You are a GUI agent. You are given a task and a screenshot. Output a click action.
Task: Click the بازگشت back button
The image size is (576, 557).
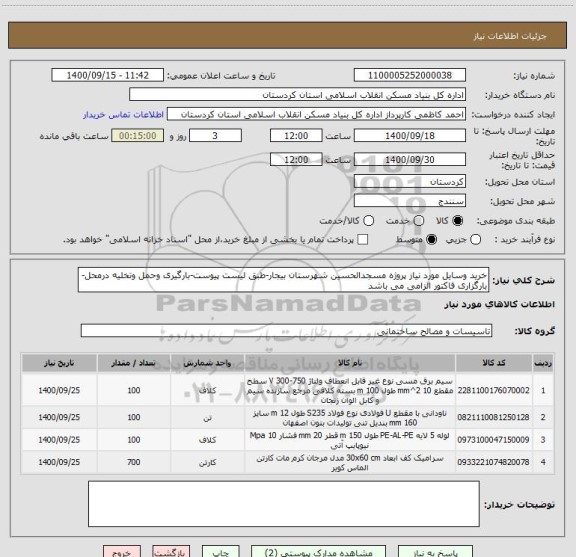click(x=171, y=552)
